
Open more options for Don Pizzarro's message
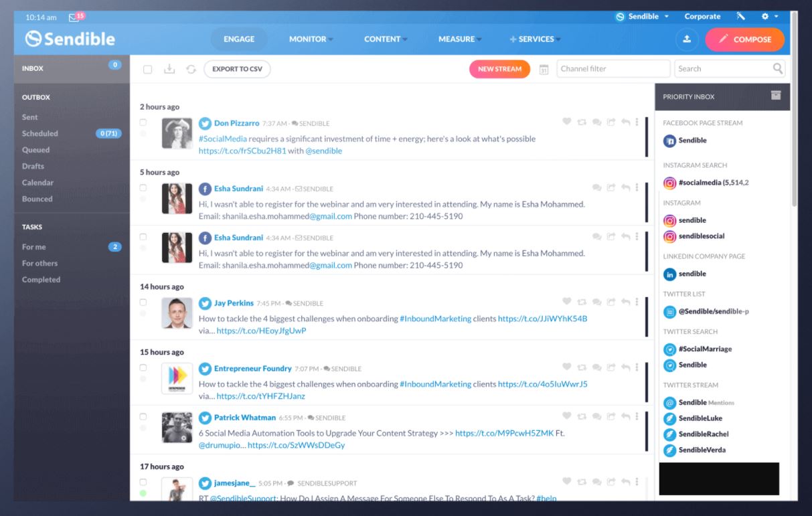click(x=637, y=122)
